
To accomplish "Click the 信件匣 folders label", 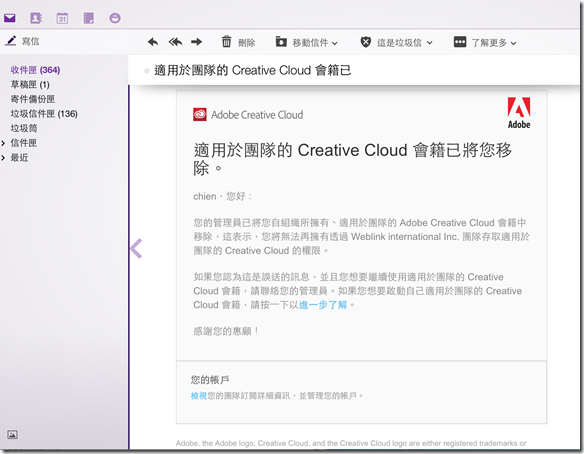I will tap(23, 143).
